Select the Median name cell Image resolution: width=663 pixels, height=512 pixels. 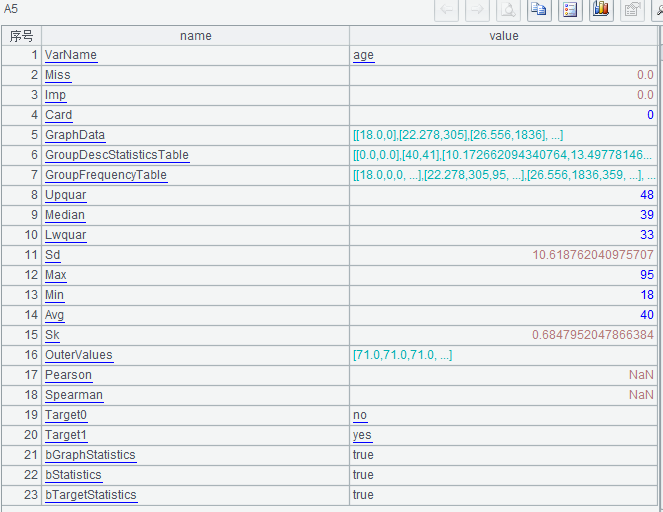click(x=195, y=215)
